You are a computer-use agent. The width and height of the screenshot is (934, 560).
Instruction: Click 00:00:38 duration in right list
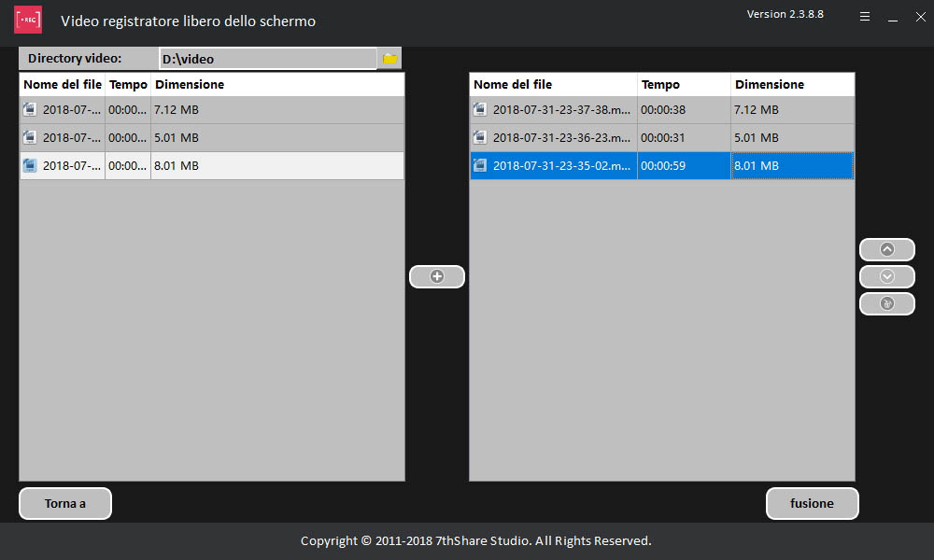click(663, 109)
